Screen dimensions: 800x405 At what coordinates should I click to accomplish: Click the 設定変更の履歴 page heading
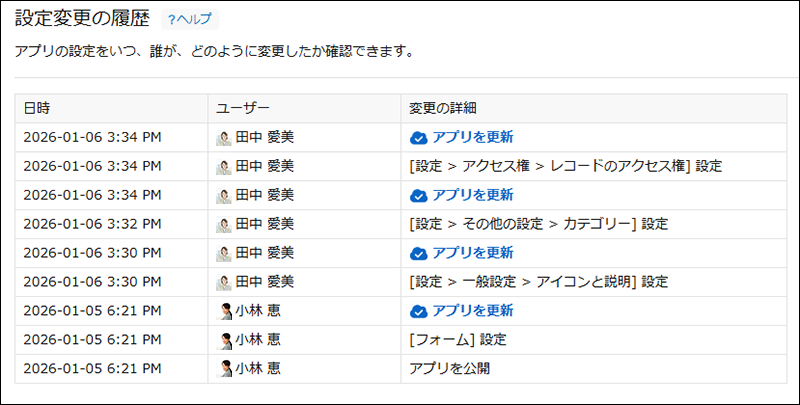(82, 19)
